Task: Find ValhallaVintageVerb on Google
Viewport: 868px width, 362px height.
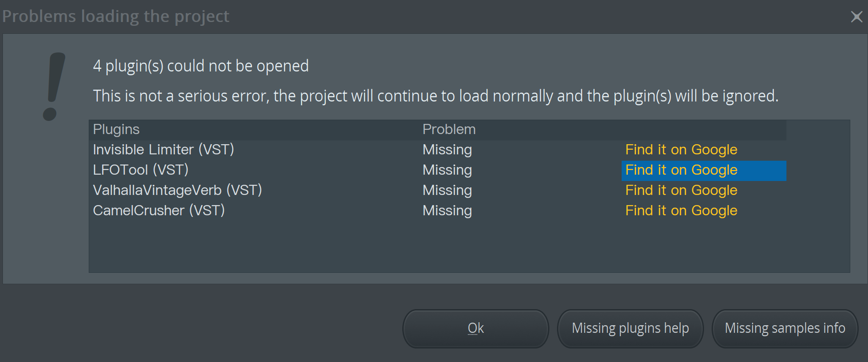Action: (x=681, y=190)
